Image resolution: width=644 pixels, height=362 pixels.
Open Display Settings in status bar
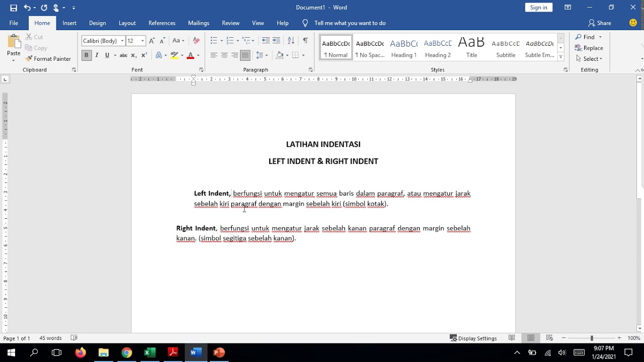click(x=473, y=338)
